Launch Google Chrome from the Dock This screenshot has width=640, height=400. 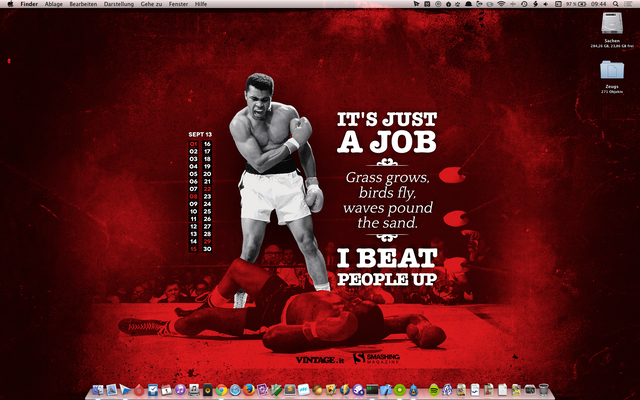pos(222,390)
